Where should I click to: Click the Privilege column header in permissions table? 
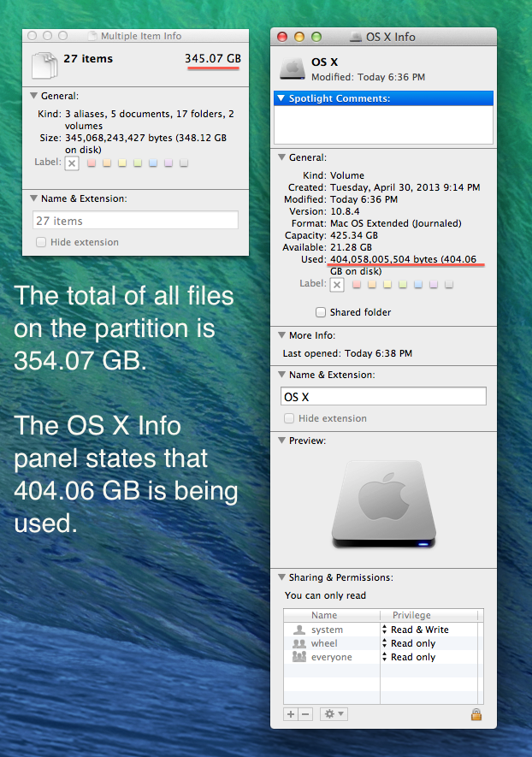coord(429,615)
